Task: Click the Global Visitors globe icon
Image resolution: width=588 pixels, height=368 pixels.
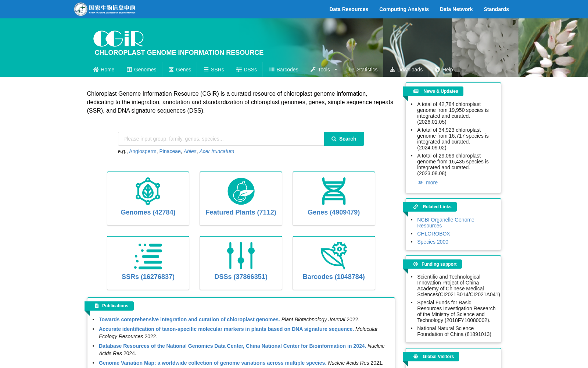Action: pos(416,357)
